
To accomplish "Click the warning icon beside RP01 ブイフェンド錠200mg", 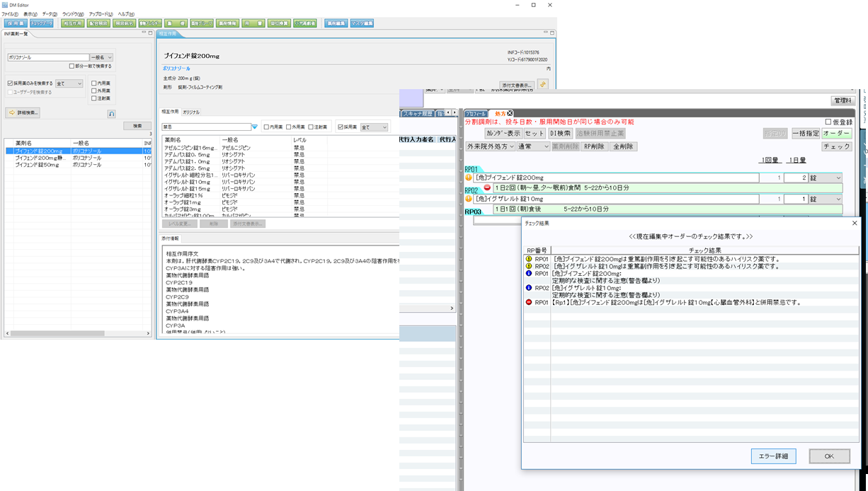I will [x=469, y=178].
